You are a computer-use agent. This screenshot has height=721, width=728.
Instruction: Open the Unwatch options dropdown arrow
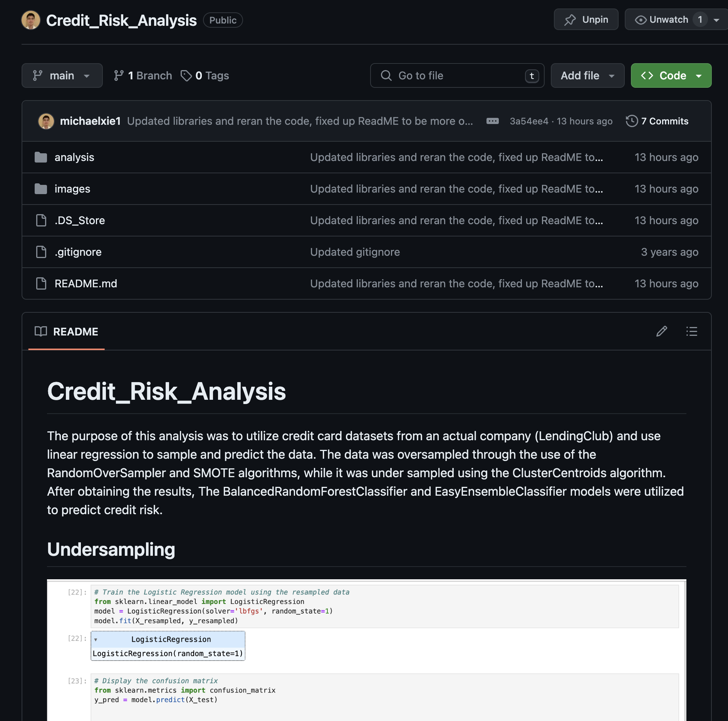point(716,20)
